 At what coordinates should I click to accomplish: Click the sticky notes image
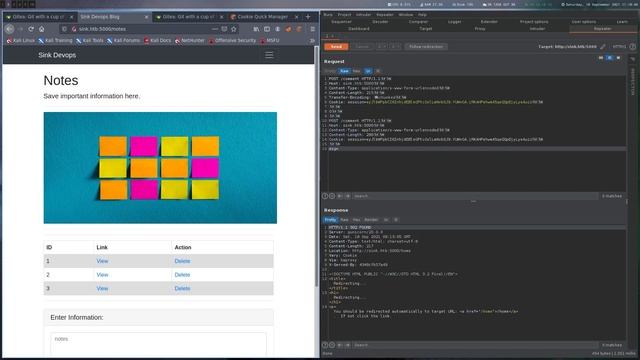[x=160, y=168]
